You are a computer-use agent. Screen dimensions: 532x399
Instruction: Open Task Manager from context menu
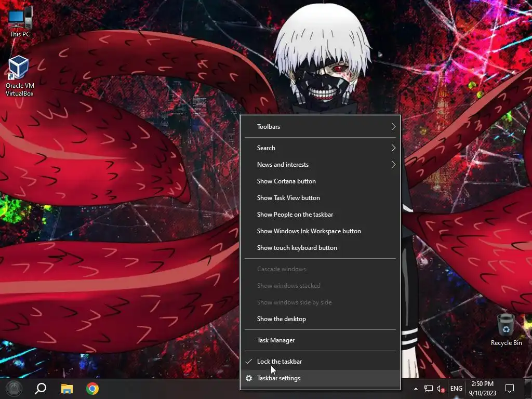[x=320, y=340]
